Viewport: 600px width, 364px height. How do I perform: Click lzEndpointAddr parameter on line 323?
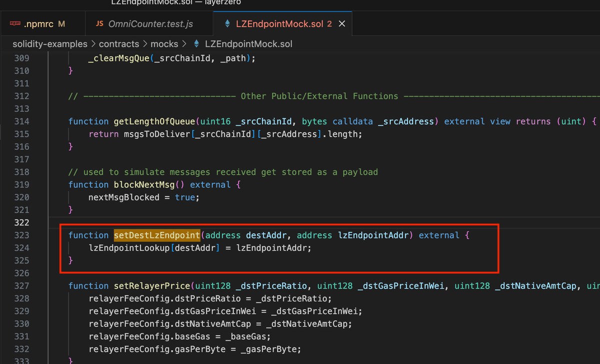373,235
